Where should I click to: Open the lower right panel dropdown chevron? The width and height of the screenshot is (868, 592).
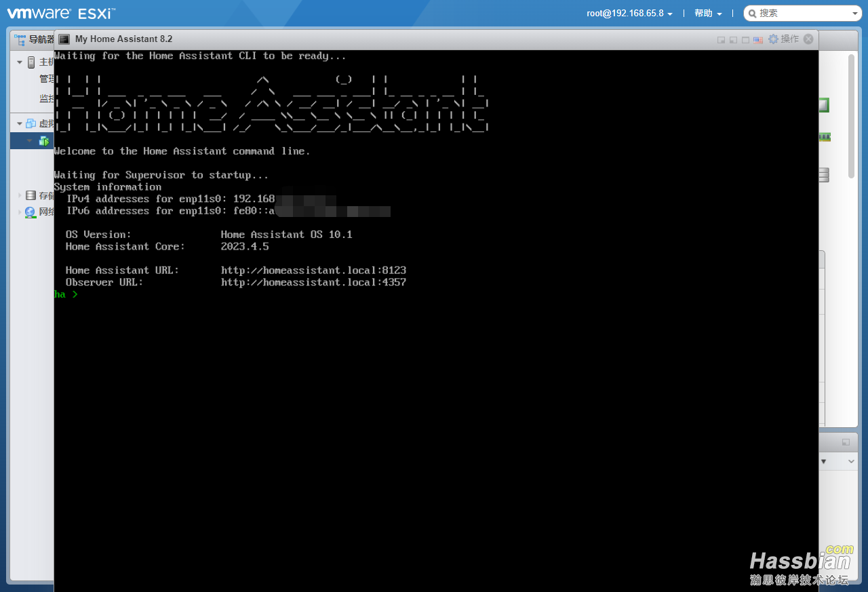852,461
